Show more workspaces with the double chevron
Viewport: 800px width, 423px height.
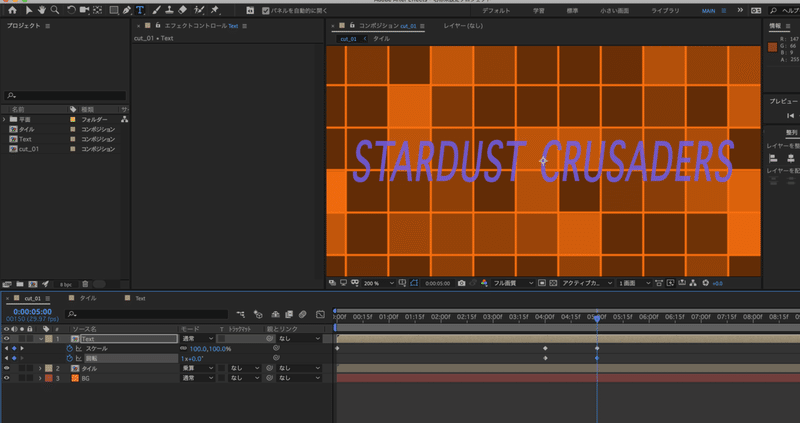pyautogui.click(x=740, y=10)
